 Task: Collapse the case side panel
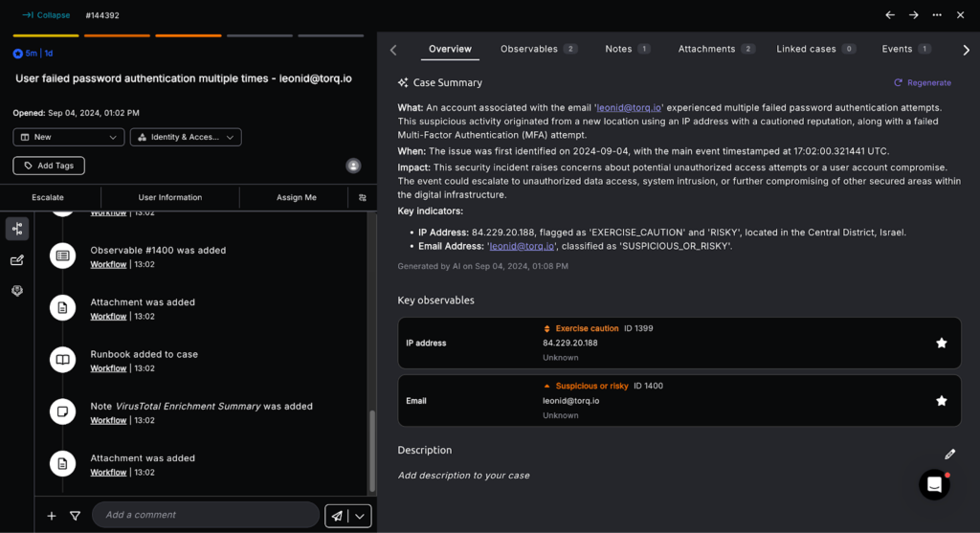pyautogui.click(x=46, y=15)
